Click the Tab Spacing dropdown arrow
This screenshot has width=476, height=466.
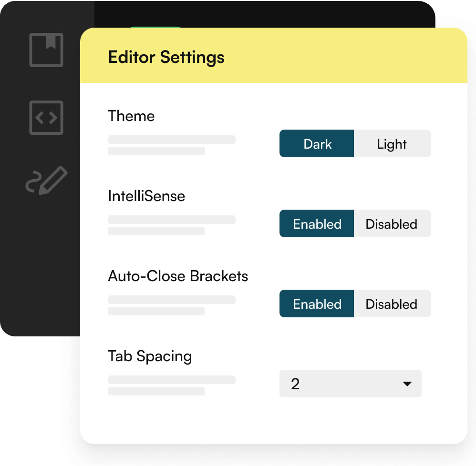pos(407,384)
